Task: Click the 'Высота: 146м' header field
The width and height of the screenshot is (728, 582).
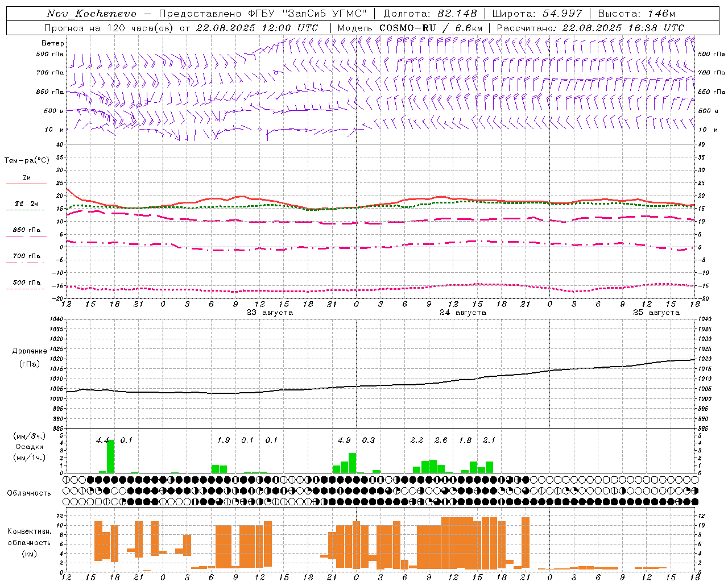Action: (x=636, y=14)
